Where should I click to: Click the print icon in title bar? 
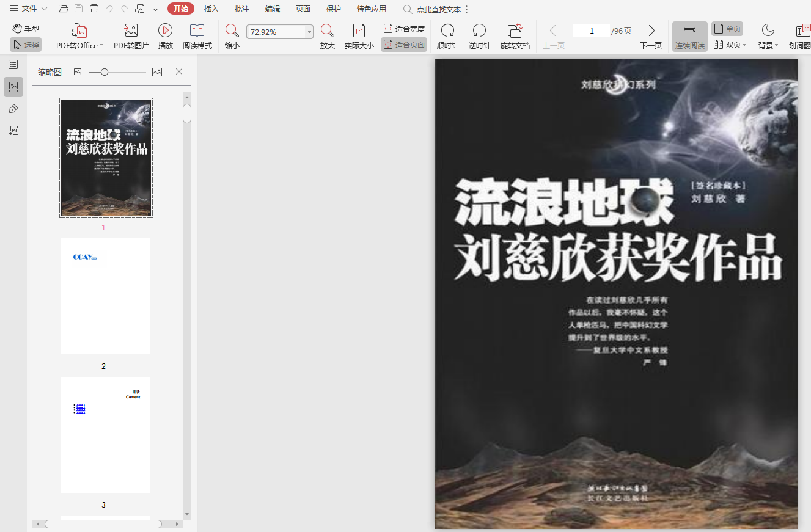click(94, 9)
